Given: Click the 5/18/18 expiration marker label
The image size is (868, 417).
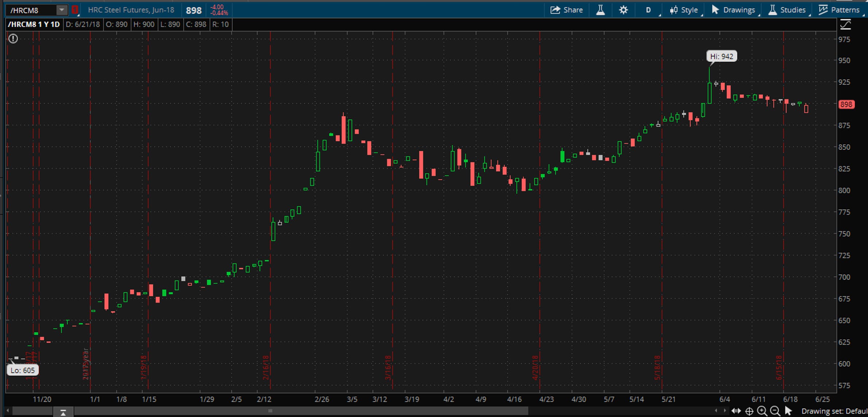Looking at the screenshot, I should coord(658,367).
